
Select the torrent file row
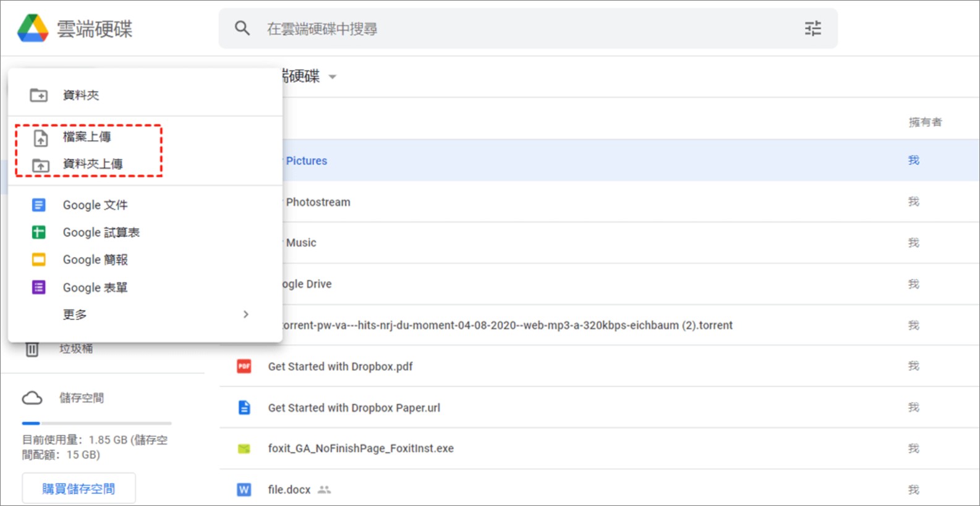click(631, 325)
